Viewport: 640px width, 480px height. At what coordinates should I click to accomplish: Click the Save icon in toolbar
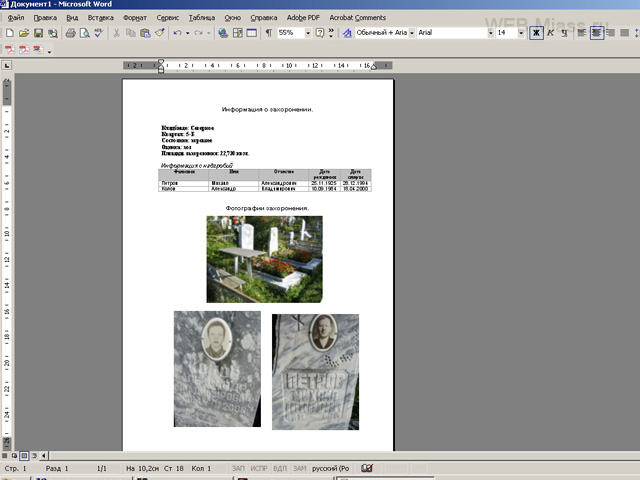37,33
